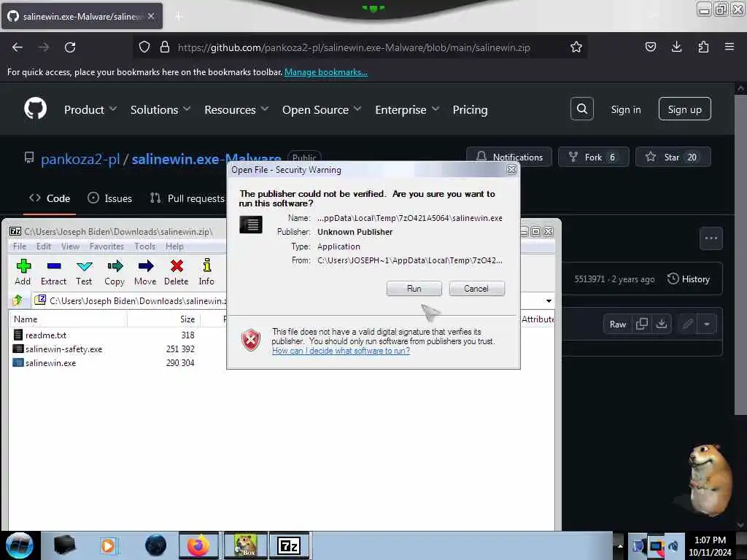
Task: Click the 7-Zip Info toolbar icon
Action: pyautogui.click(x=206, y=273)
